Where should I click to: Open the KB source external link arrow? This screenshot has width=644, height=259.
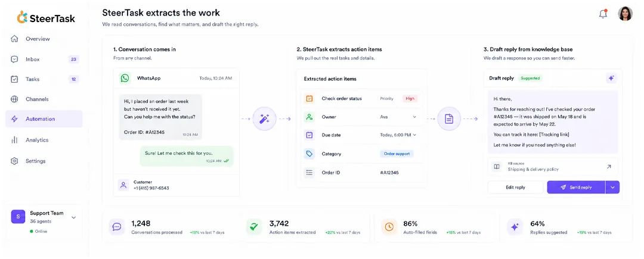tap(609, 166)
